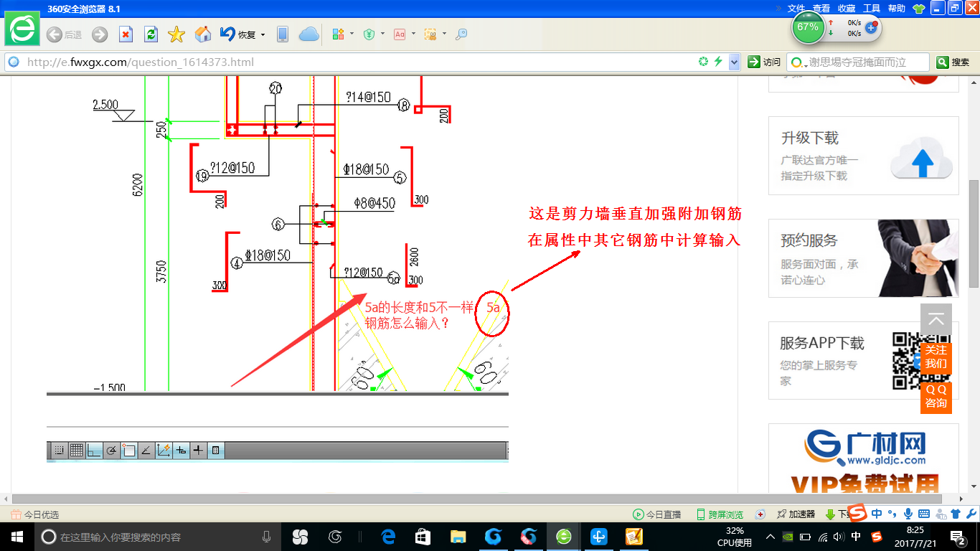Open the 文件 menu
The width and height of the screenshot is (980, 551).
coord(796,9)
